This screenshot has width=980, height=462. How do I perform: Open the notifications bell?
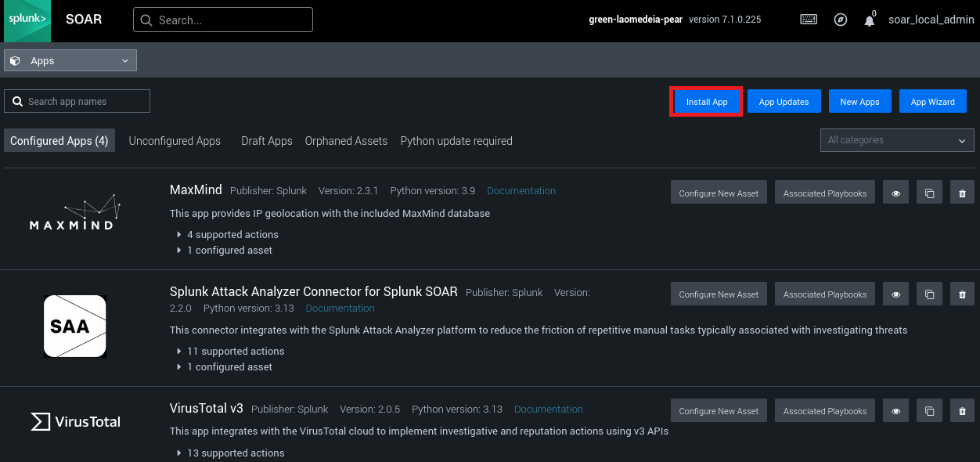click(x=870, y=20)
